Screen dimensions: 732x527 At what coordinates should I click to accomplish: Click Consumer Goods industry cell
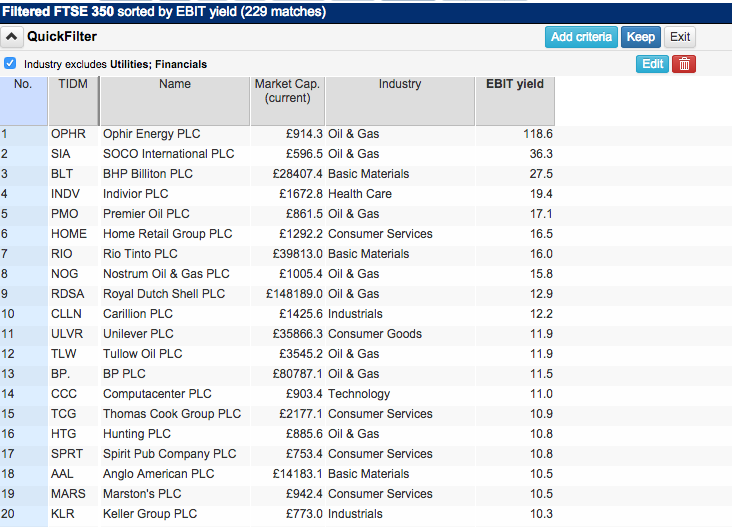[375, 334]
